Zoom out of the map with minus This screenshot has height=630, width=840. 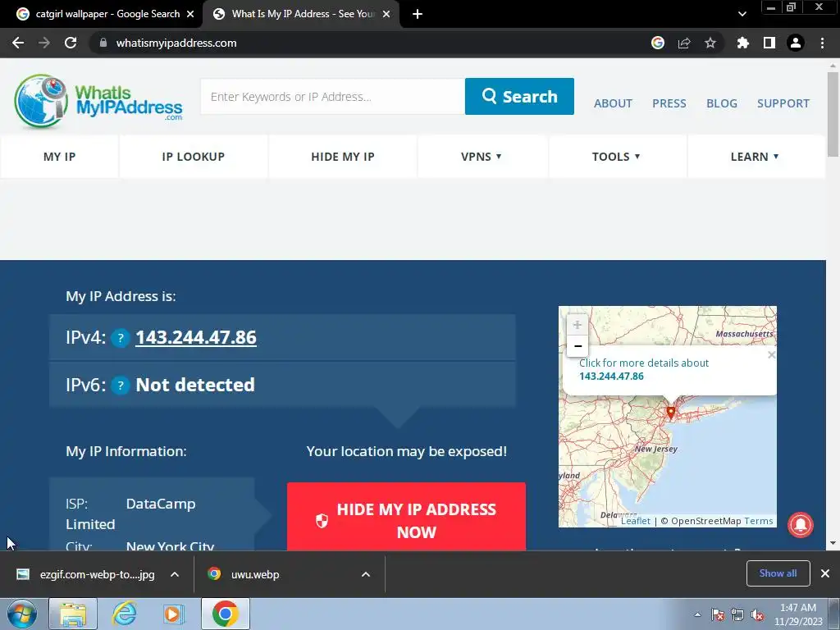pyautogui.click(x=577, y=346)
